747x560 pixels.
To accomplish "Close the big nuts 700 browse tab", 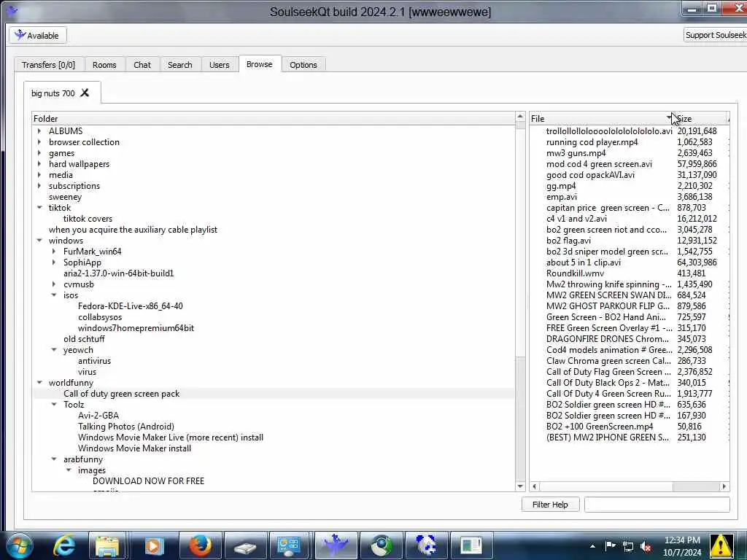I will pos(85,93).
